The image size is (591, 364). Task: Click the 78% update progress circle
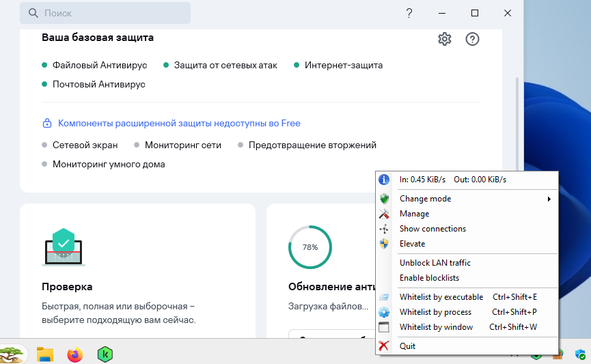(310, 247)
